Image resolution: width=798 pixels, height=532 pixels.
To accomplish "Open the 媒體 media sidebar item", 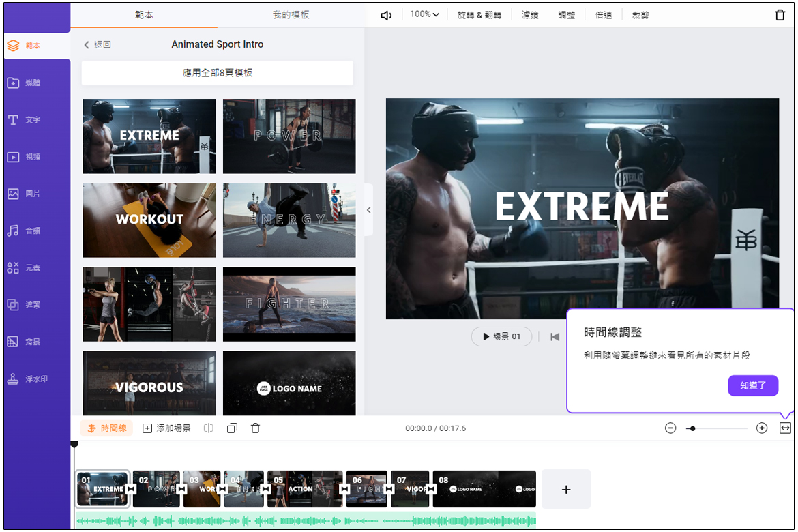I will click(x=25, y=83).
